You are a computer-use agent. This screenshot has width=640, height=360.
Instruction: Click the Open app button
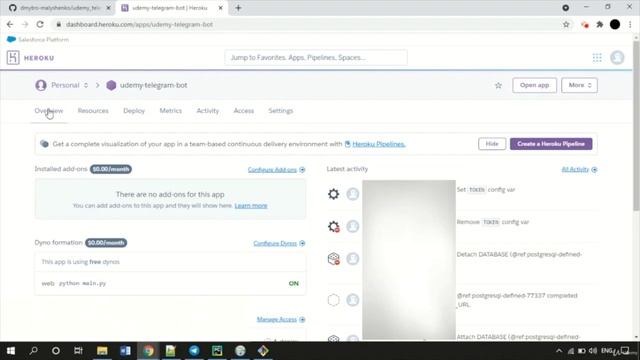(x=534, y=85)
